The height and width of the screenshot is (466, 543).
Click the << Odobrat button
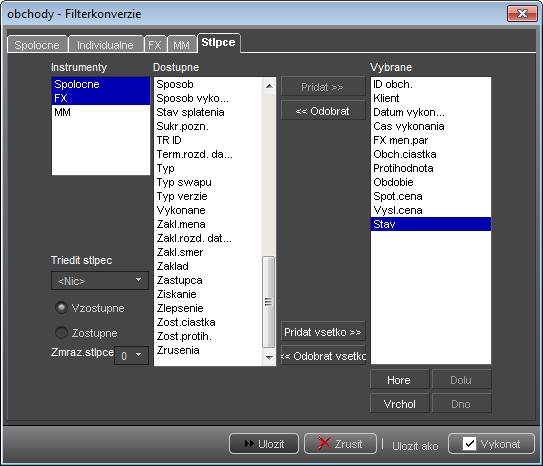(323, 111)
